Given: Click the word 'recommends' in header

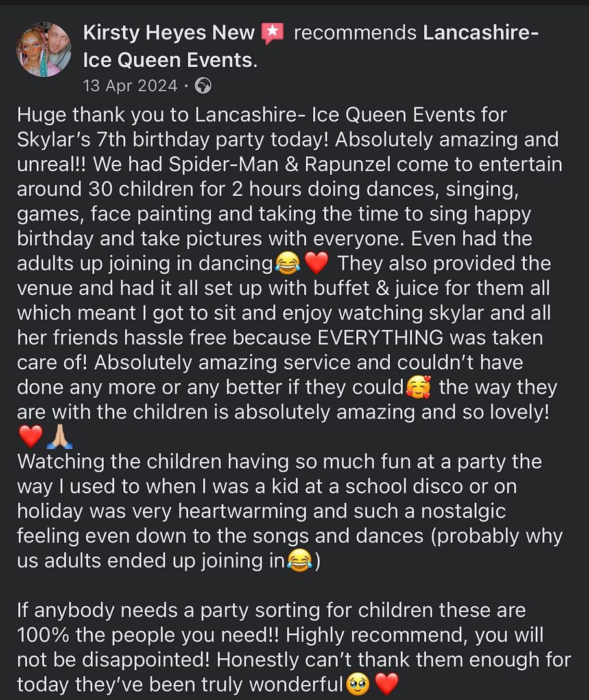Looking at the screenshot, I should click(355, 33).
